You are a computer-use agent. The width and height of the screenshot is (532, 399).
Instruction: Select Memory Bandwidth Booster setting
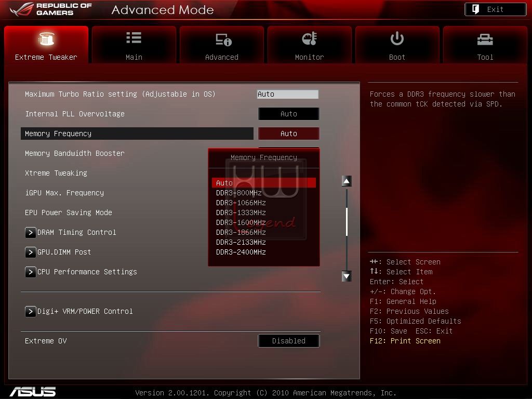75,153
